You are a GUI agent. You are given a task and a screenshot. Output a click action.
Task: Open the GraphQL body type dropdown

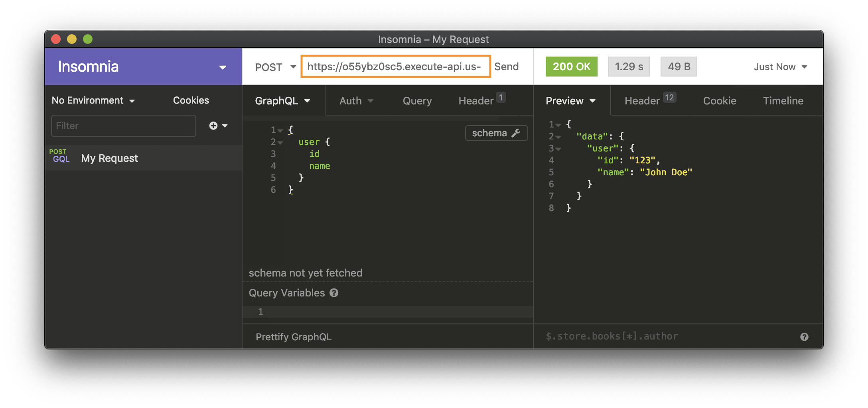(x=282, y=101)
